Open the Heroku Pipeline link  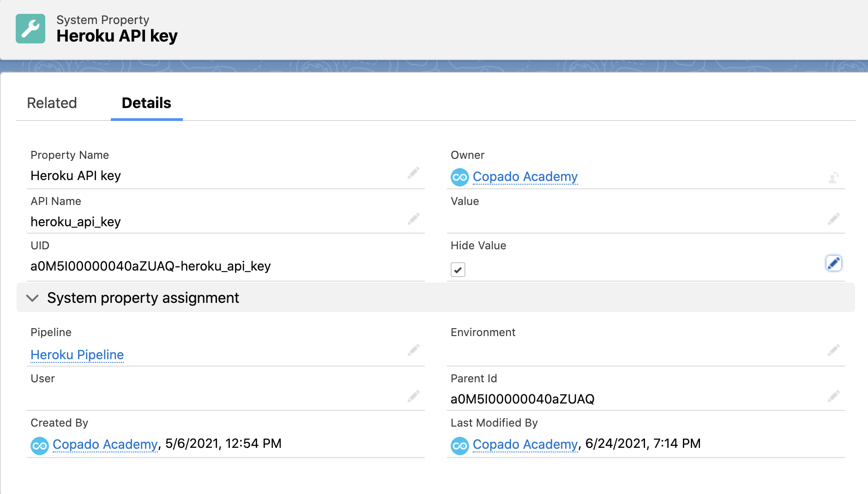77,355
